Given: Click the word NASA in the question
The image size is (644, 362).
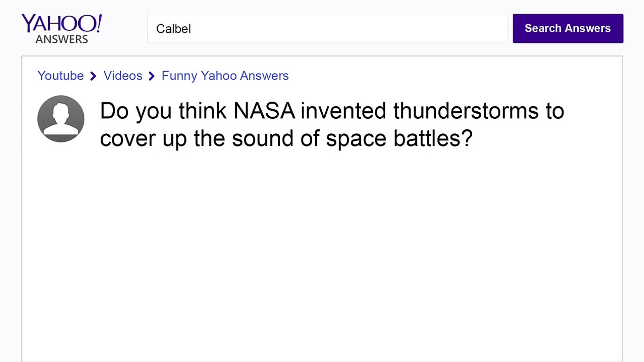Looking at the screenshot, I should [x=264, y=111].
